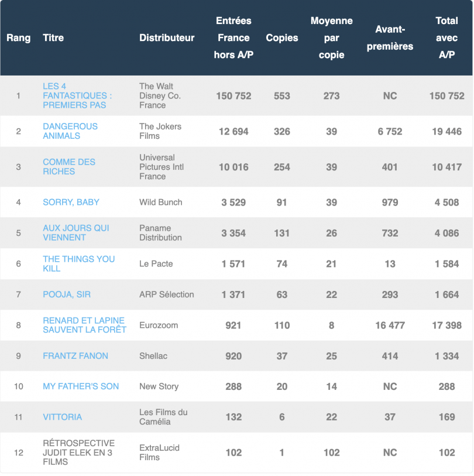The image size is (474, 476).
Task: Click RÉTROSPECTIVE JUDIT ELEK EN 3 FILMS row title
Action: 78,453
